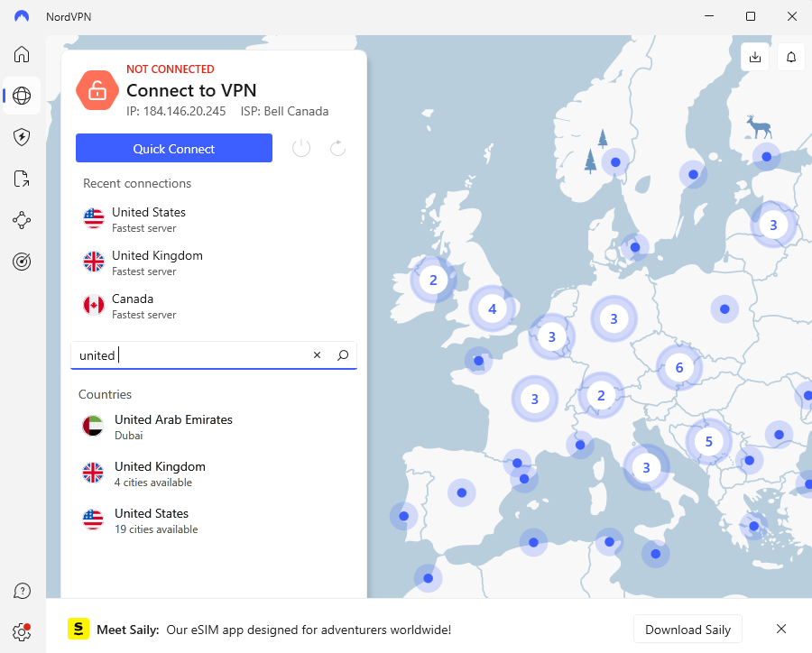Click the 'NOT CONNECTED' status label
The height and width of the screenshot is (653, 812).
(x=171, y=69)
